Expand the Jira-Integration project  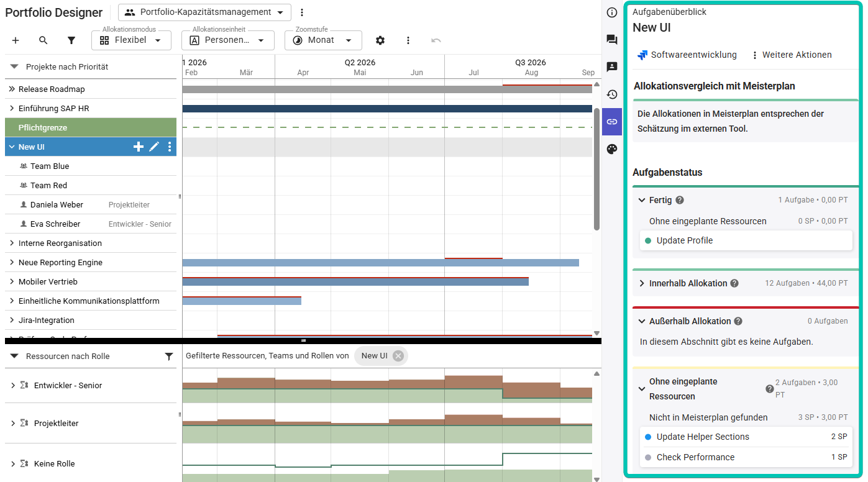(x=12, y=321)
